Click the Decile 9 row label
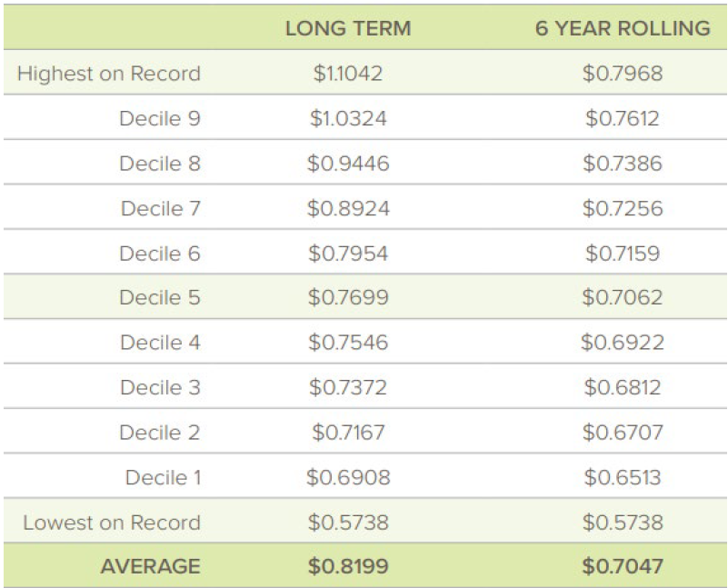Screen dimensions: 728x588 pyautogui.click(x=160, y=118)
